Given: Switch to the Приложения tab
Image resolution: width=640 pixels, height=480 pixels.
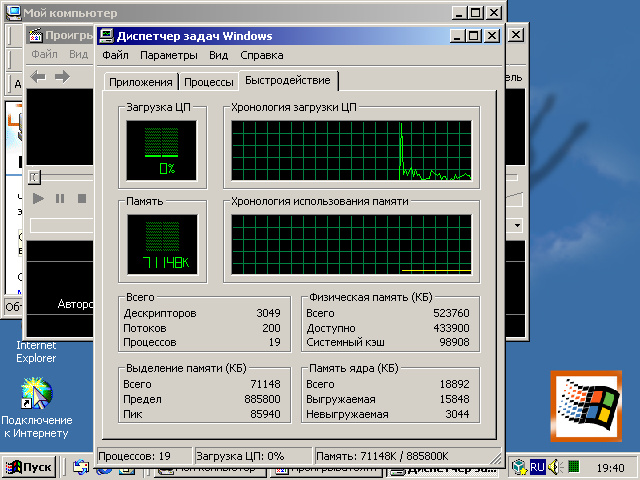Looking at the screenshot, I should coord(140,82).
